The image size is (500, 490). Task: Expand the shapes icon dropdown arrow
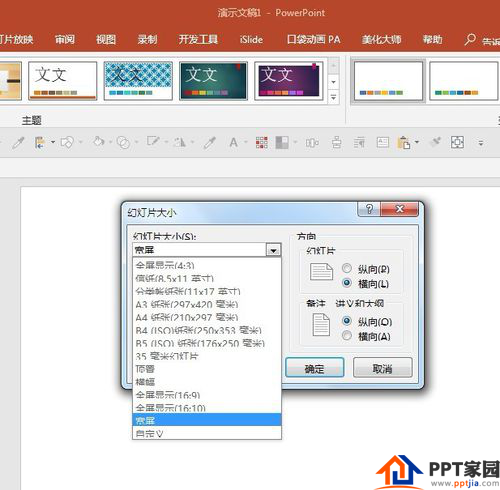80,143
